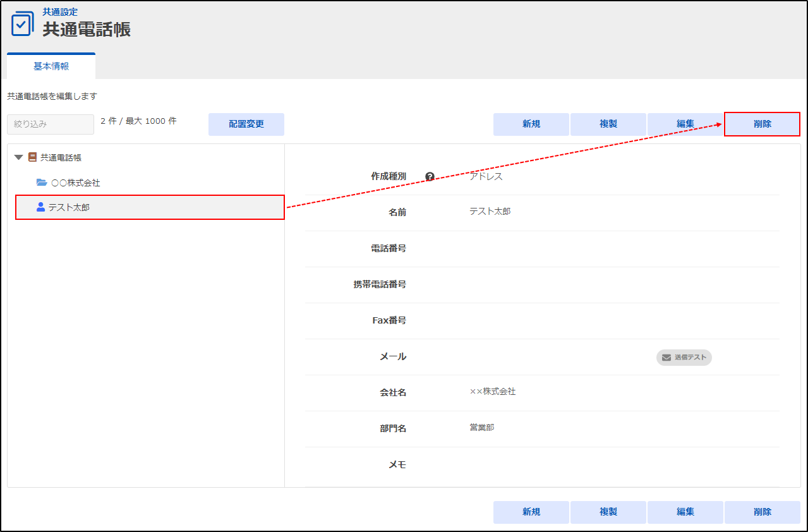The image size is (808, 532).
Task: Click the top 複製 button
Action: (608, 124)
